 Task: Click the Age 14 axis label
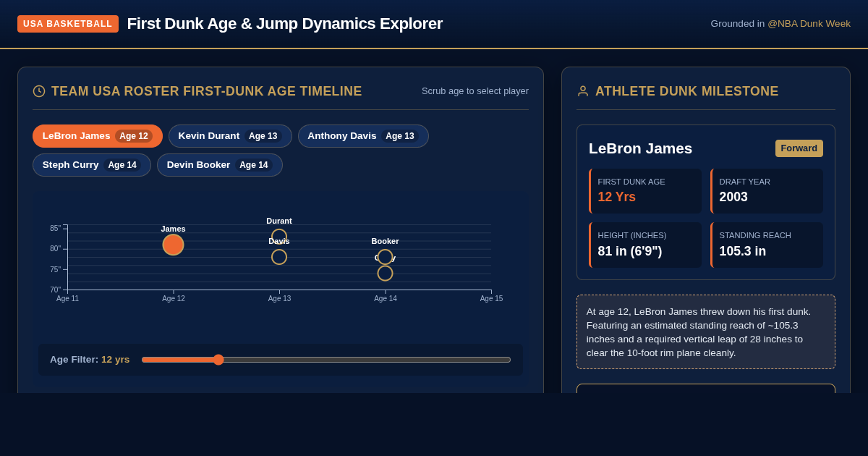pos(386,299)
